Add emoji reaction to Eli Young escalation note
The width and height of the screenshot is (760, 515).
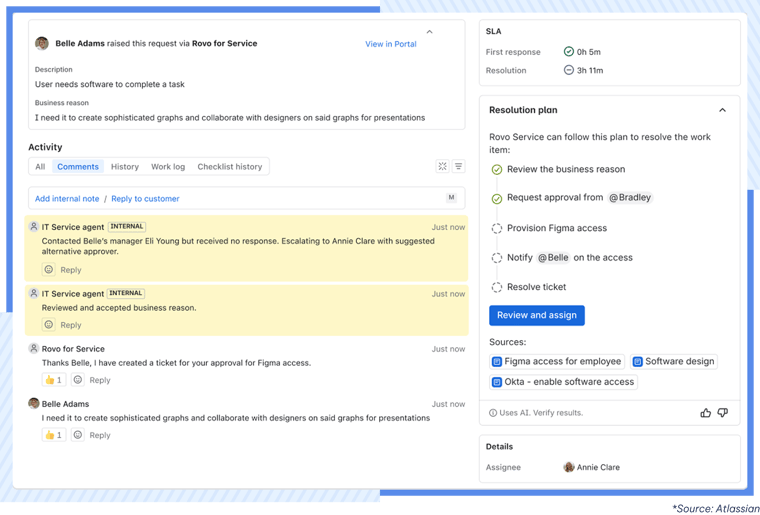coord(48,269)
